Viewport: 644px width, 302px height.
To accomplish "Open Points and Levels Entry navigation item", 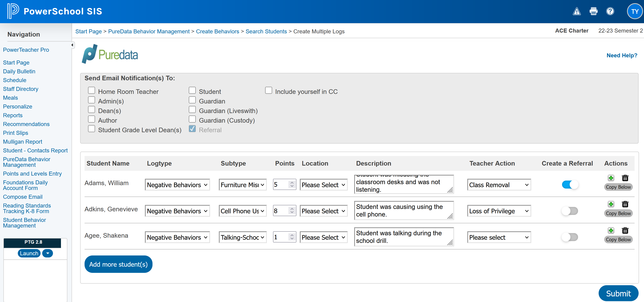I will click(x=32, y=174).
